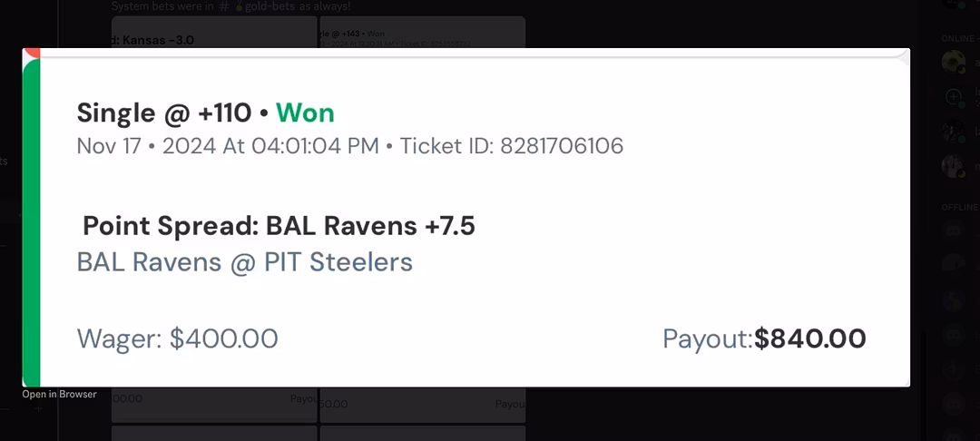The image size is (980, 441).
Task: Click the first online member avatar
Action: pyautogui.click(x=953, y=62)
